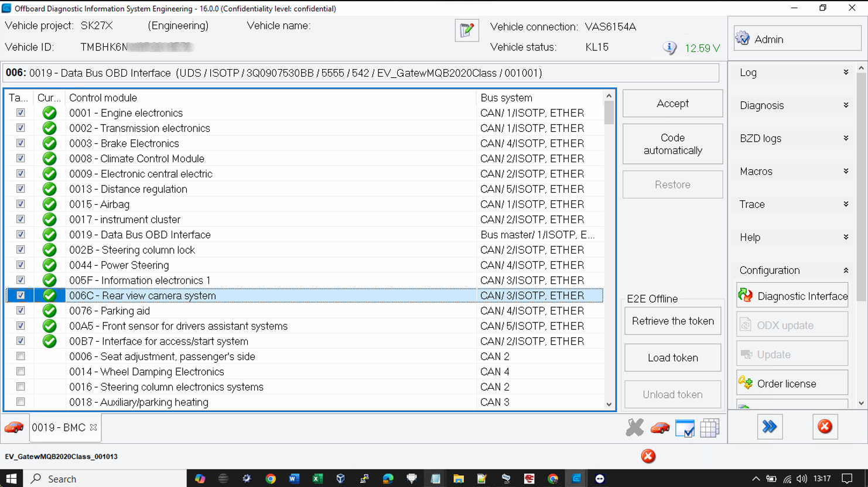Click the taskbar Search box
Viewport: 868px width, 487px height.
(105, 478)
